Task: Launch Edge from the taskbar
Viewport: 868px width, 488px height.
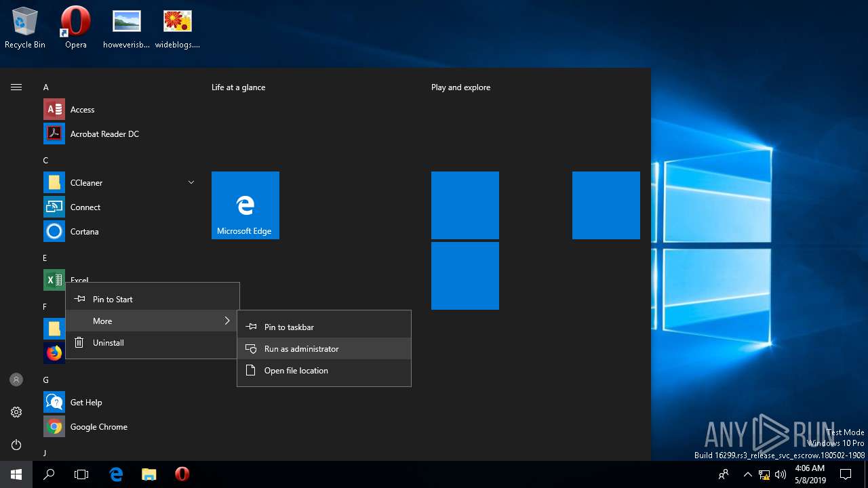Action: click(x=116, y=474)
